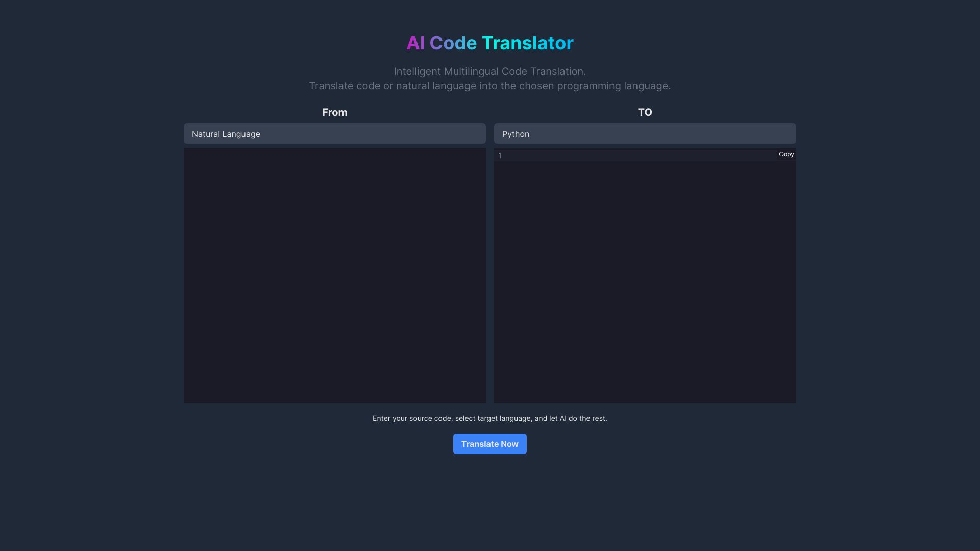The height and width of the screenshot is (551, 980).
Task: Click the Translate Now button
Action: pos(489,443)
